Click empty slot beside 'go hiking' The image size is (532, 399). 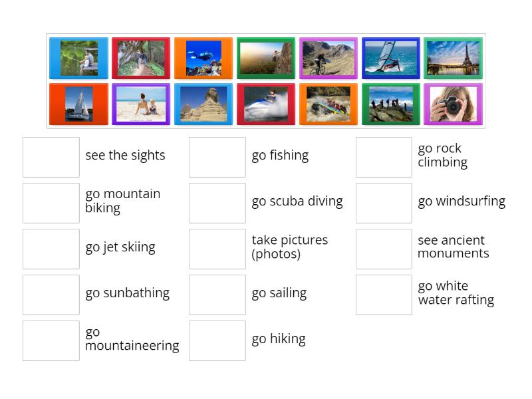[x=217, y=340]
